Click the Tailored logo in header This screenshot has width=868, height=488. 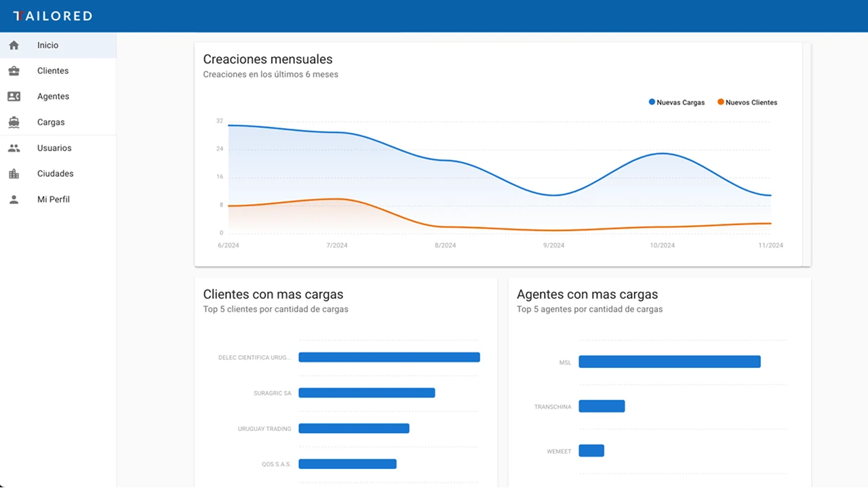pyautogui.click(x=52, y=16)
